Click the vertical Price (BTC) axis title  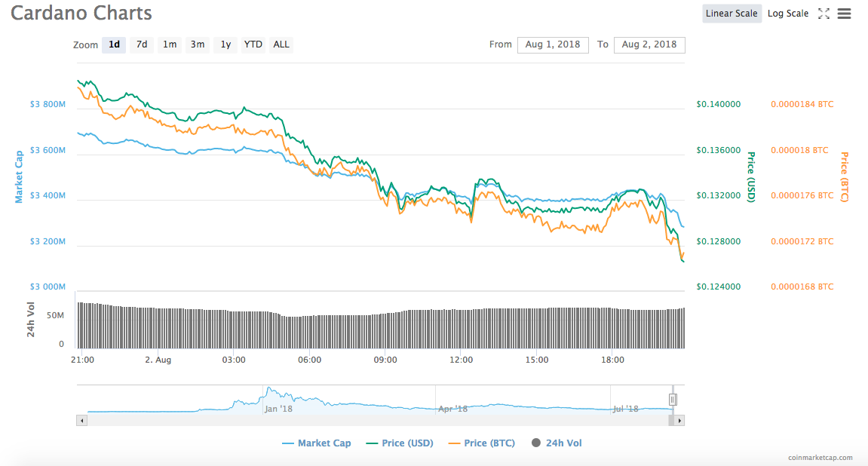click(x=844, y=177)
